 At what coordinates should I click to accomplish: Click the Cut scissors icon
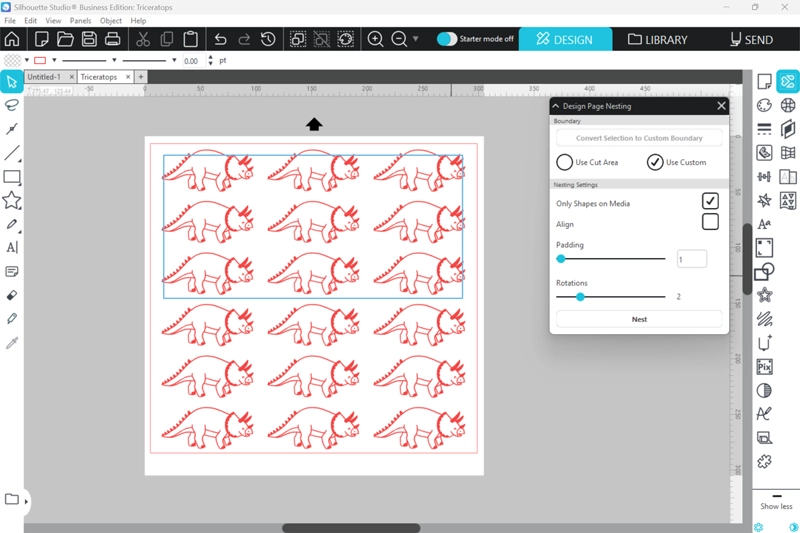[142, 39]
